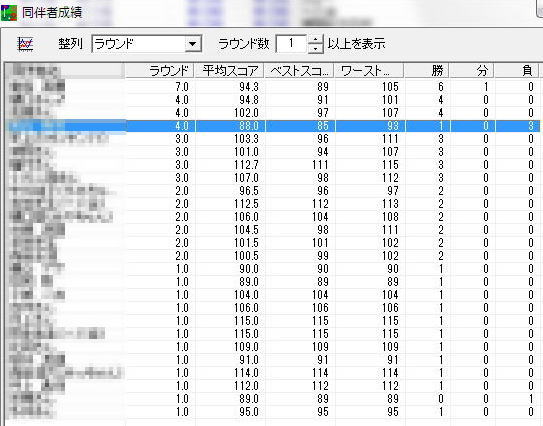Sort by ワースト column header
543x426 pixels.
click(369, 71)
